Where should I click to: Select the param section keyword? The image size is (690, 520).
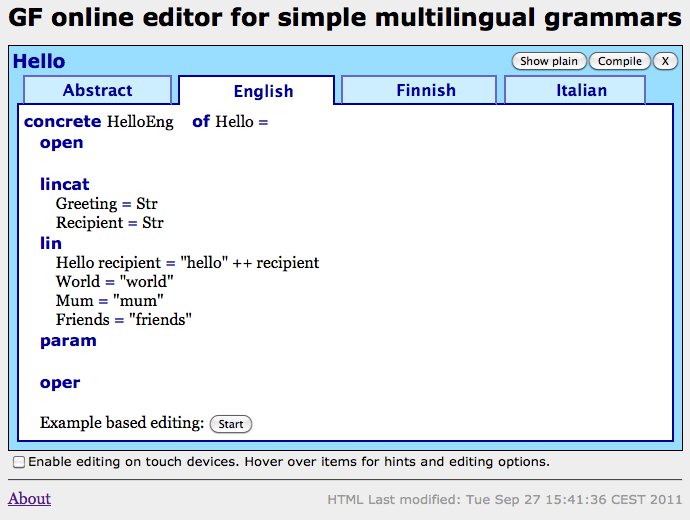pos(68,341)
